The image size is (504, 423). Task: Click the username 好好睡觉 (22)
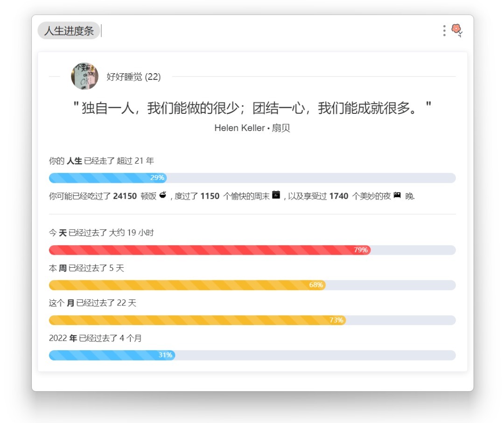(133, 77)
